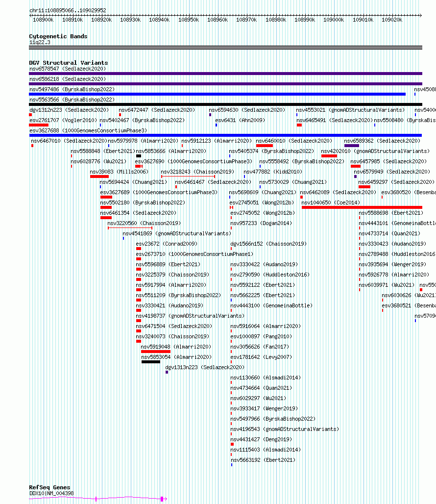Select dgv1313n223 (Sedlazeck2020) label

pyautogui.click(x=205, y=367)
